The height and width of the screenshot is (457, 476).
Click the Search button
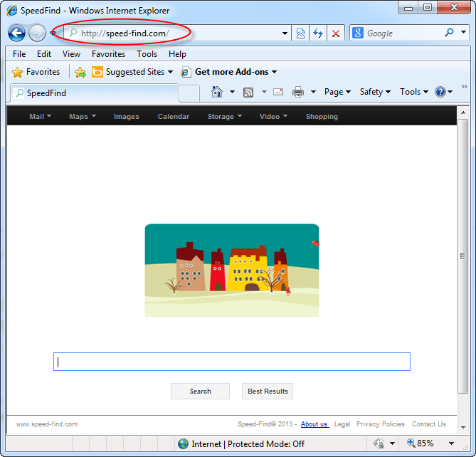[201, 391]
